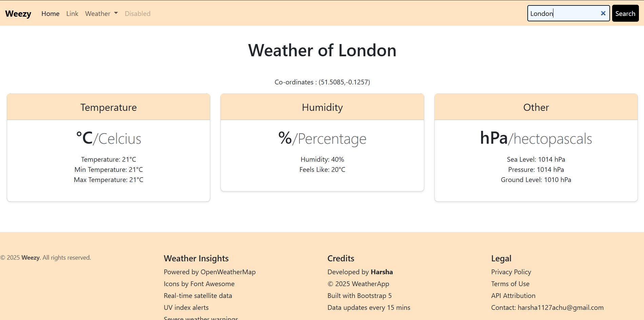The width and height of the screenshot is (644, 320).
Task: Open the Terms of Use link
Action: 510,284
